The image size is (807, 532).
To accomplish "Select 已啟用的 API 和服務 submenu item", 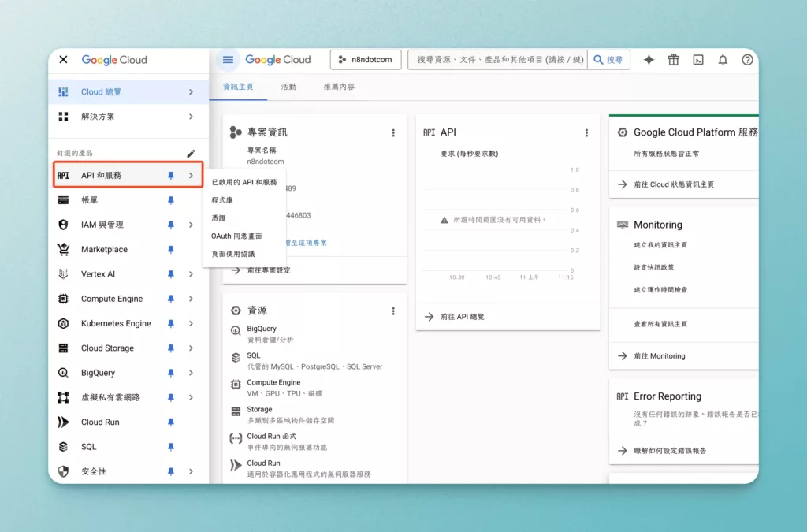I will [244, 182].
